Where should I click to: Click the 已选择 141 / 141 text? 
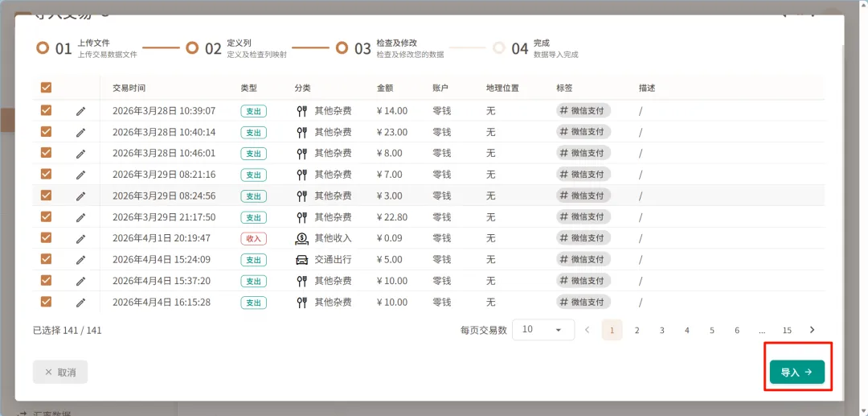tap(67, 331)
